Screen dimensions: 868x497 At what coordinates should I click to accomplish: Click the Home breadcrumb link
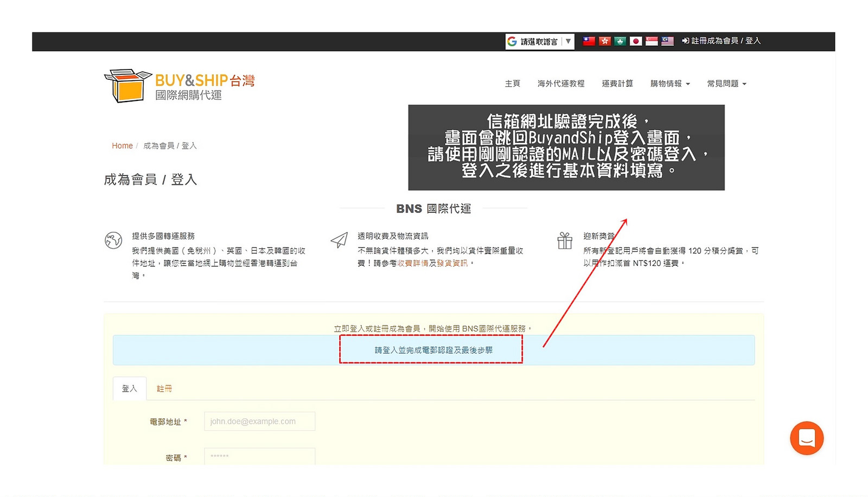122,146
